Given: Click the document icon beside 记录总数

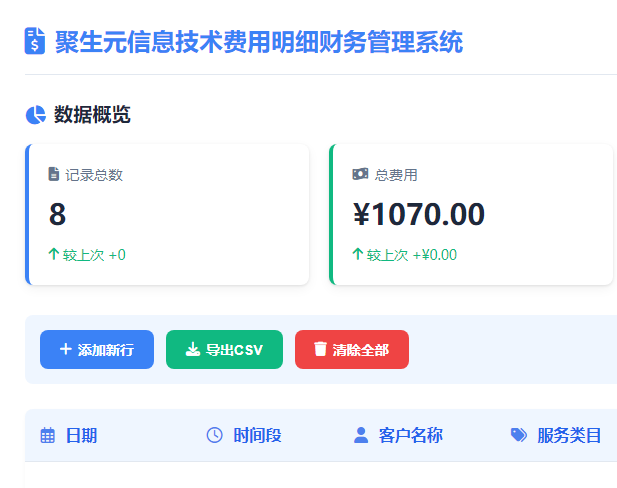Looking at the screenshot, I should pyautogui.click(x=54, y=174).
